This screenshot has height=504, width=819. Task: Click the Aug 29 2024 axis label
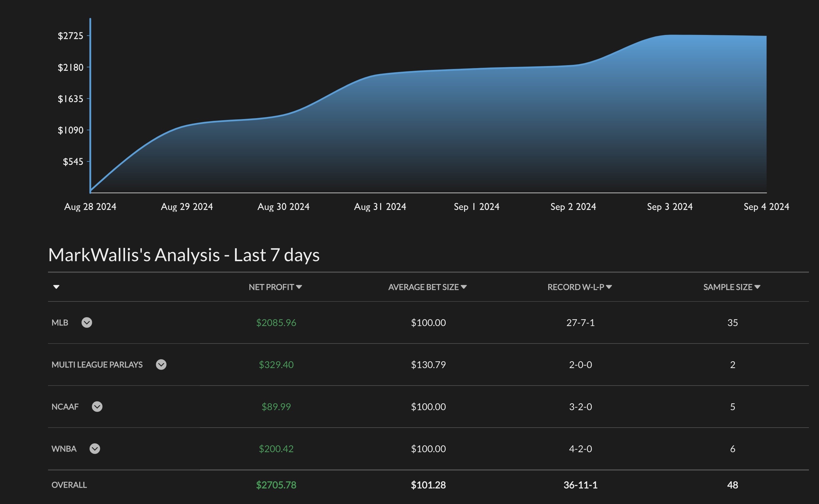click(x=187, y=207)
